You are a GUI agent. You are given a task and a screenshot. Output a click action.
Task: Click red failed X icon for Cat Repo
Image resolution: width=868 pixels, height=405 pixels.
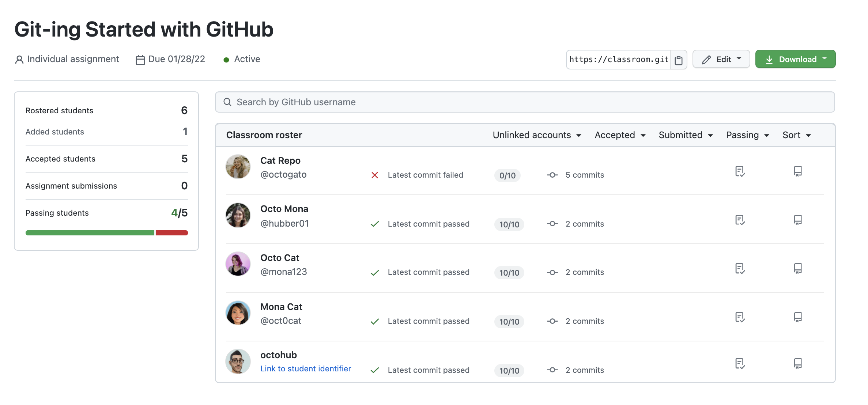tap(375, 175)
